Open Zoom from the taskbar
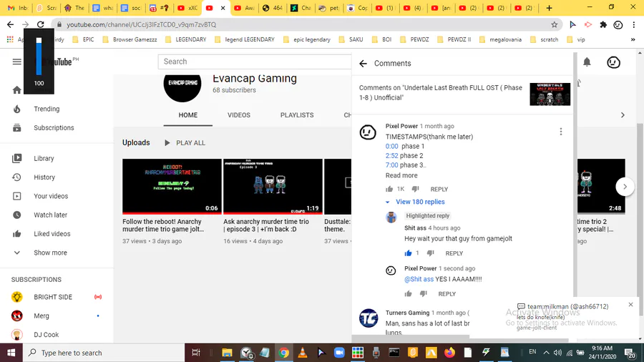 [x=339, y=353]
